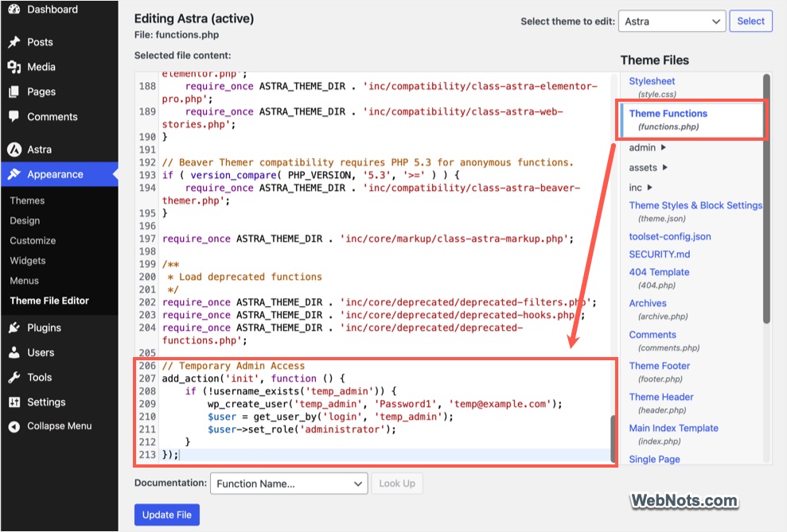Place cursor at end of line 213
This screenshot has width=787, height=532.
click(x=179, y=455)
